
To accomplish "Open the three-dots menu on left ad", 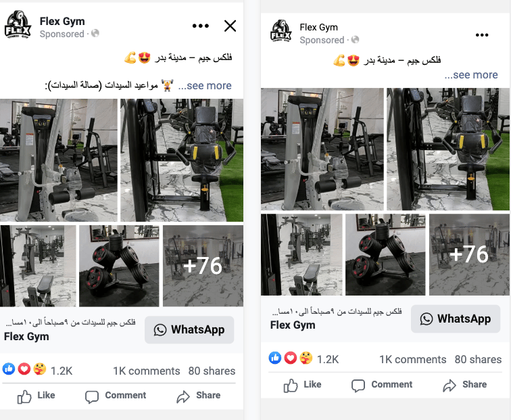I will (x=201, y=26).
